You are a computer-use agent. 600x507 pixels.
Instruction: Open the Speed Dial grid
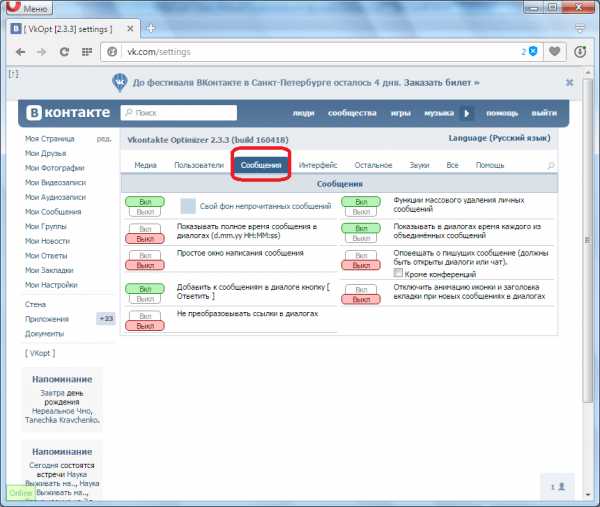(x=87, y=52)
